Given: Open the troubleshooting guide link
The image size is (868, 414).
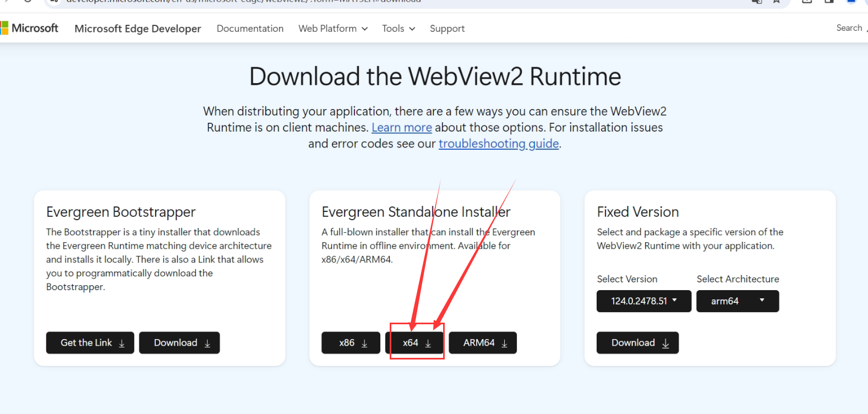Looking at the screenshot, I should pos(499,144).
